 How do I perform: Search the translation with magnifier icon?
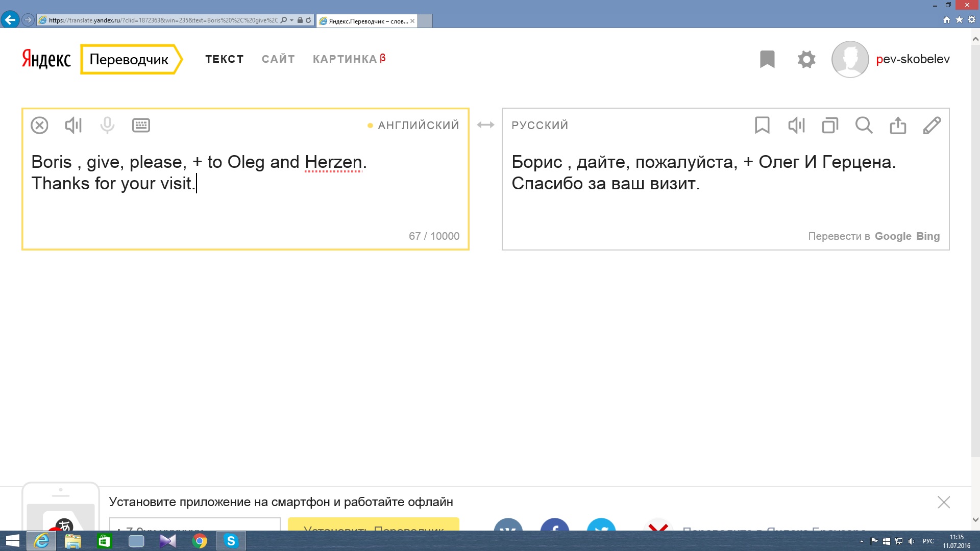(x=864, y=125)
